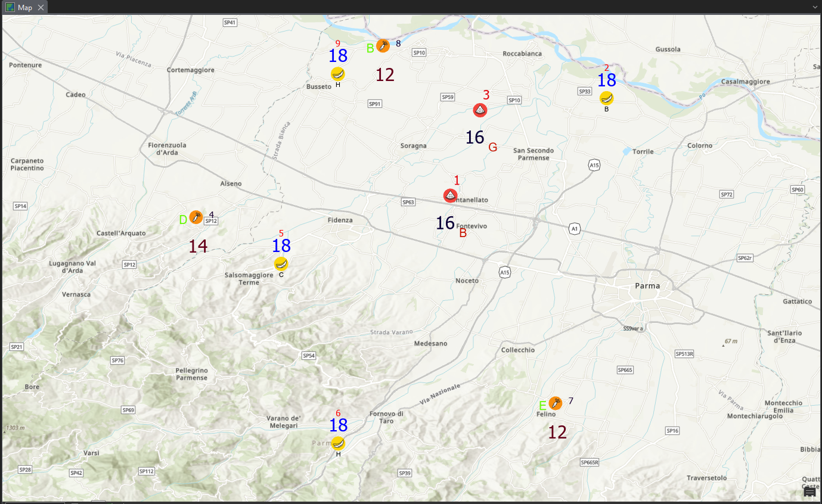
Task: Click banana marker C near Salsomaggiore Terme
Action: click(x=281, y=263)
